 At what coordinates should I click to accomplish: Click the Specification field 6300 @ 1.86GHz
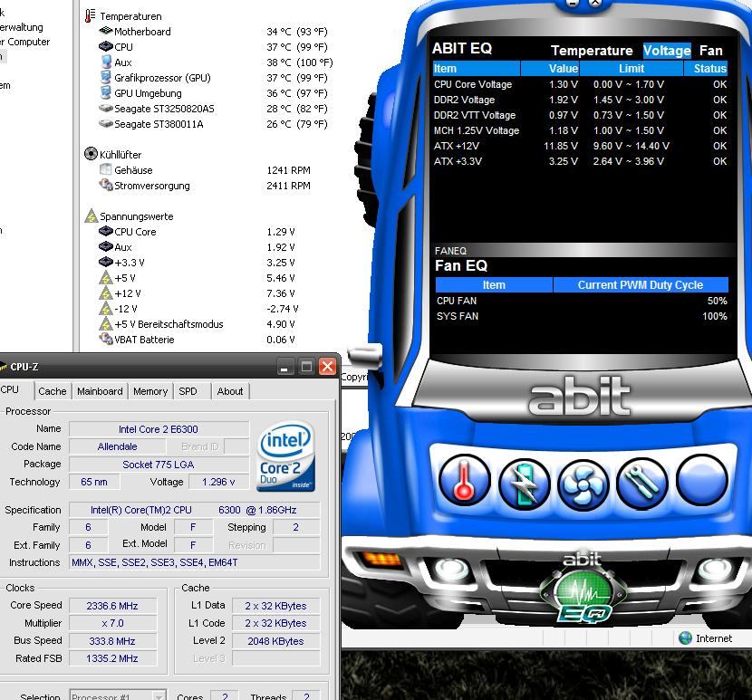click(194, 510)
